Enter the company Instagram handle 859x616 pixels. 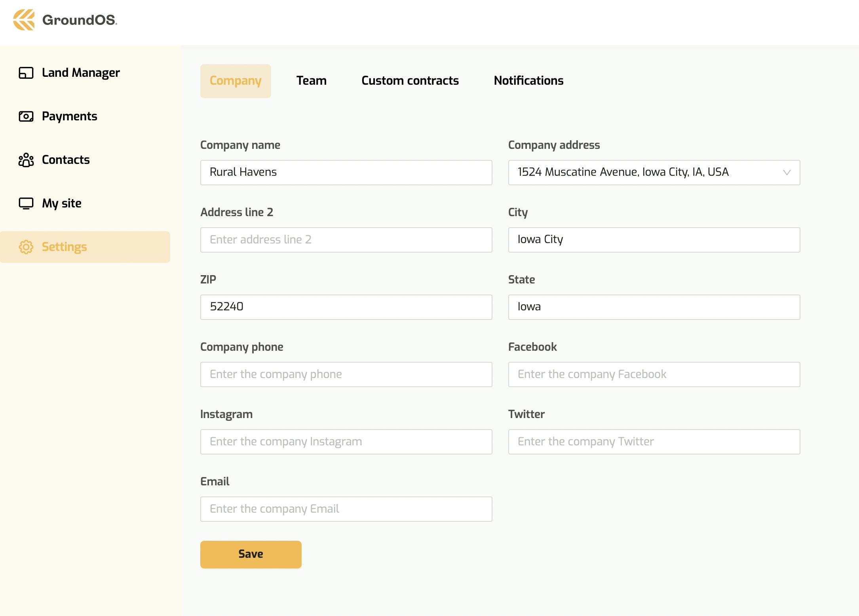pyautogui.click(x=346, y=441)
